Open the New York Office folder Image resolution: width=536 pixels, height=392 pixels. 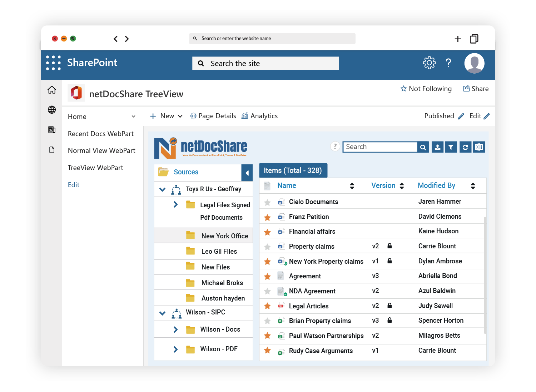tap(203, 236)
